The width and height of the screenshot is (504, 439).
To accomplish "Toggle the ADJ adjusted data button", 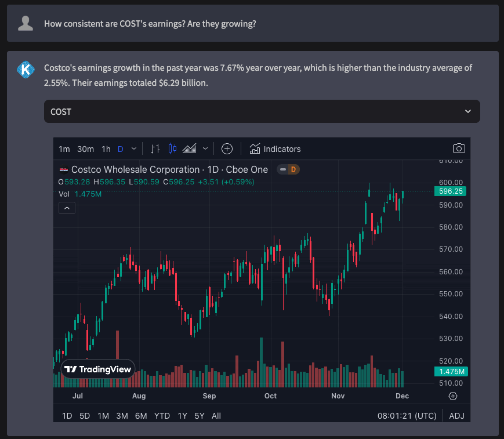I will coord(456,416).
